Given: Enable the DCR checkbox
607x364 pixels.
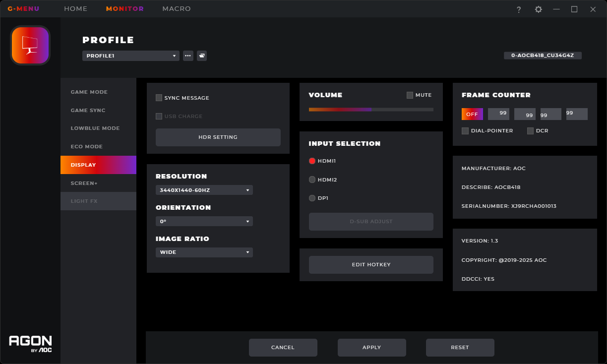Looking at the screenshot, I should [x=530, y=131].
